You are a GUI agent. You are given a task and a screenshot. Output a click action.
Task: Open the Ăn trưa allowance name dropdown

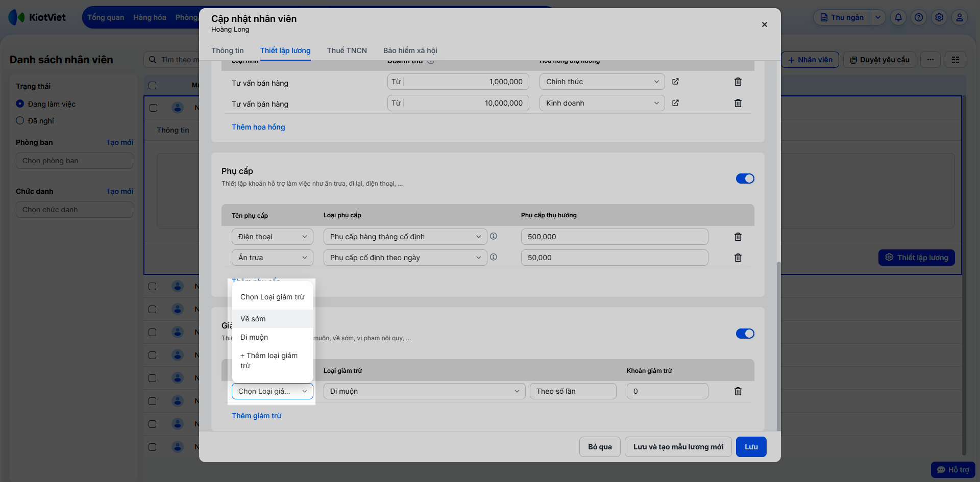[273, 258]
